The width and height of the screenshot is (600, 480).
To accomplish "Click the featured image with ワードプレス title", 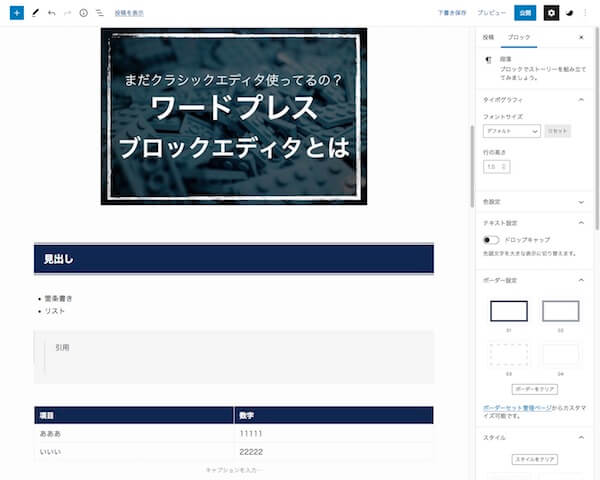I will (234, 116).
